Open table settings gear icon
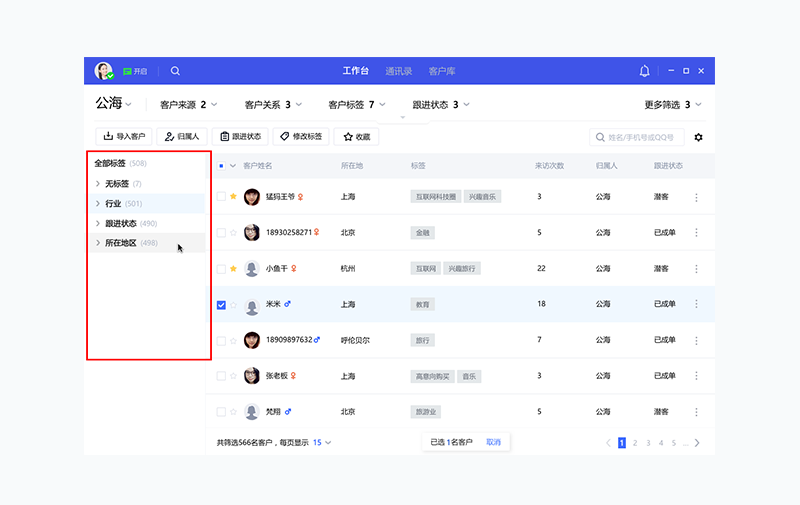Viewport: 800px width, 505px height. pos(698,137)
